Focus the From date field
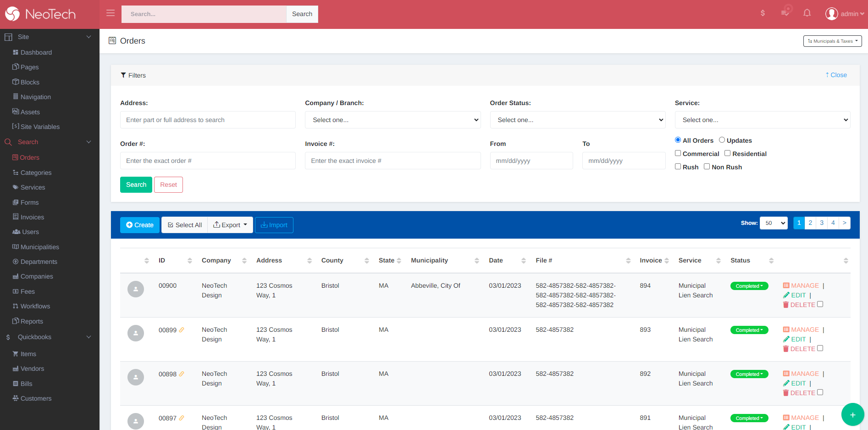 531,161
